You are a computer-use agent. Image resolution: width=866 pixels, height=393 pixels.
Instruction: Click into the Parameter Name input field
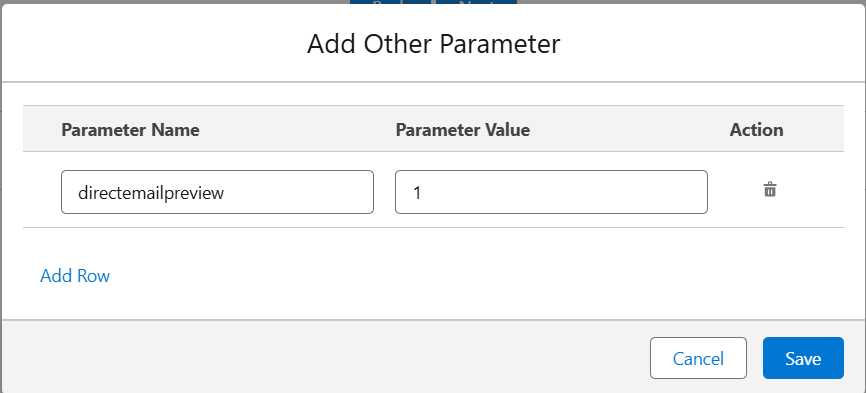217,192
